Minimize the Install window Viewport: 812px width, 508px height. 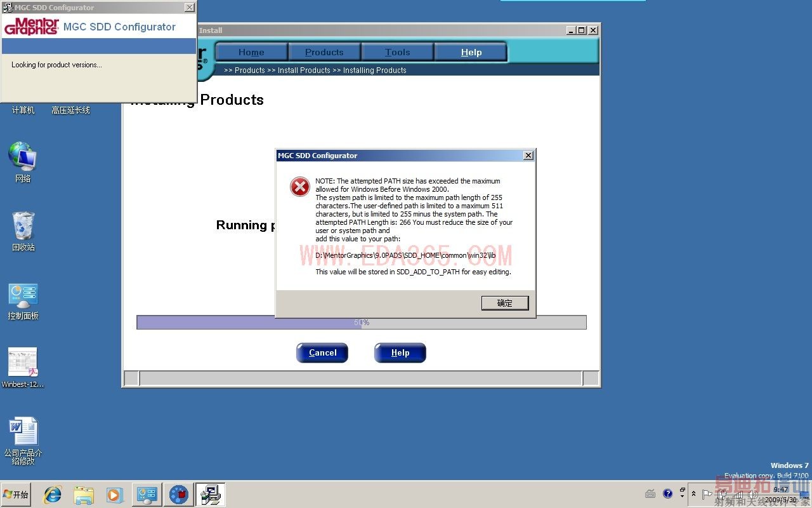click(571, 30)
